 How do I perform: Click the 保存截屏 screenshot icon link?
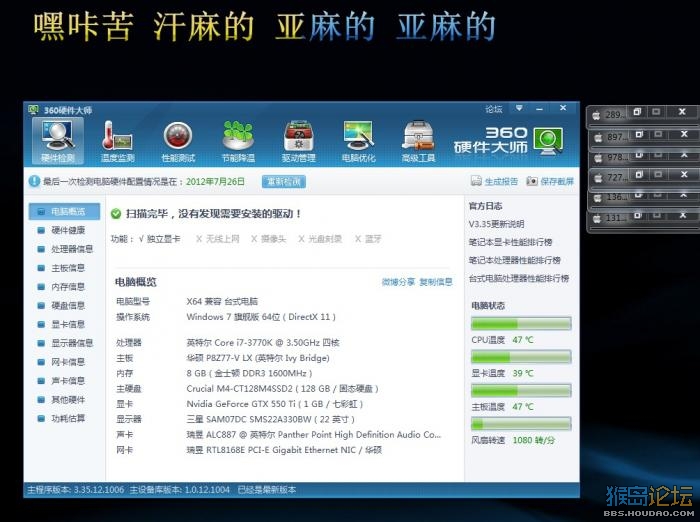(550, 181)
